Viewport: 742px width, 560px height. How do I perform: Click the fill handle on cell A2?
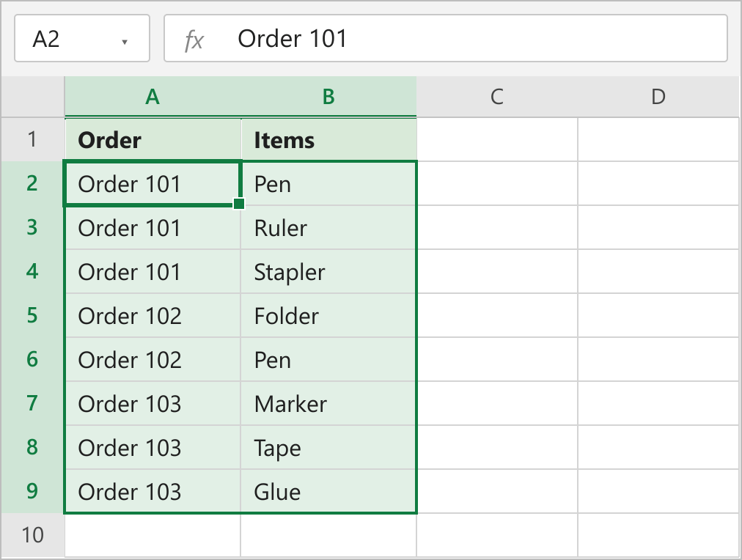(x=239, y=203)
